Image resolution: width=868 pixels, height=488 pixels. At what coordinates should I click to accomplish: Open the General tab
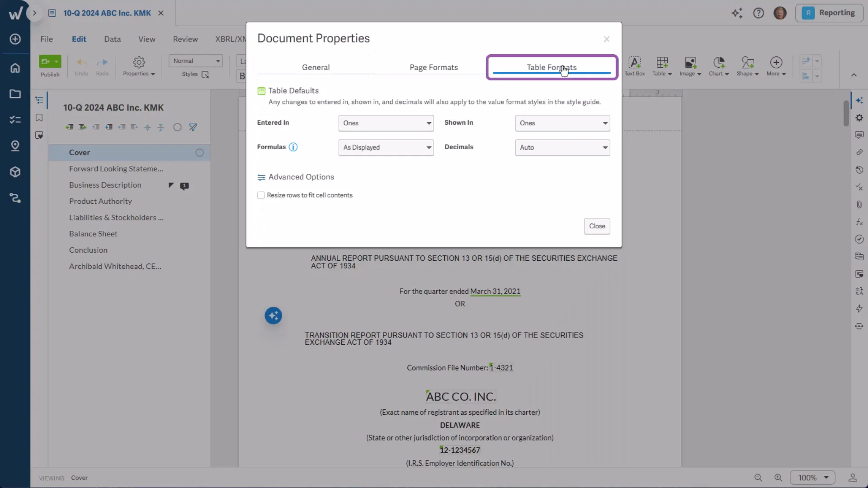coord(316,67)
